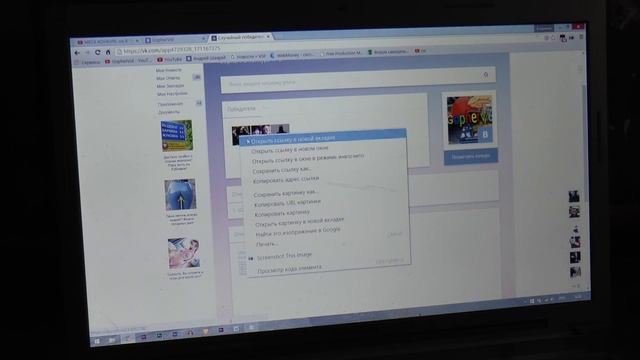Select 'Открыть ссылку в новой вкладке'
The height and width of the screenshot is (360, 640).
322,137
